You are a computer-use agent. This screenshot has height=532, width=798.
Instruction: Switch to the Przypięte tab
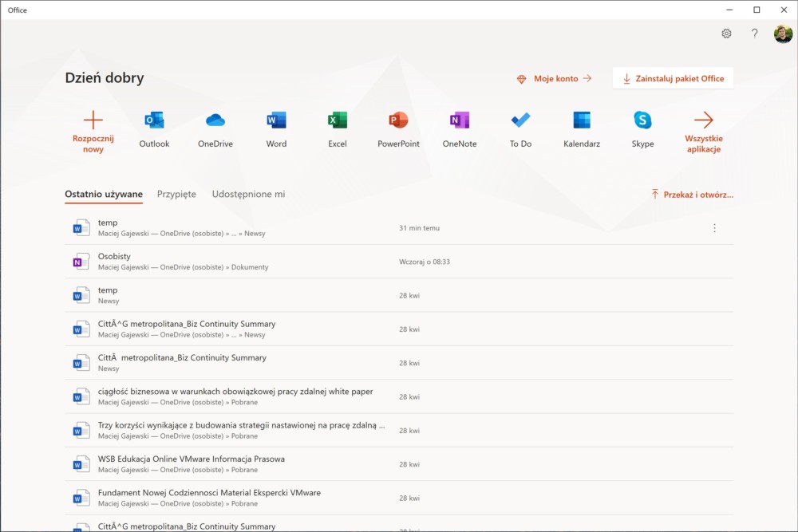click(176, 195)
